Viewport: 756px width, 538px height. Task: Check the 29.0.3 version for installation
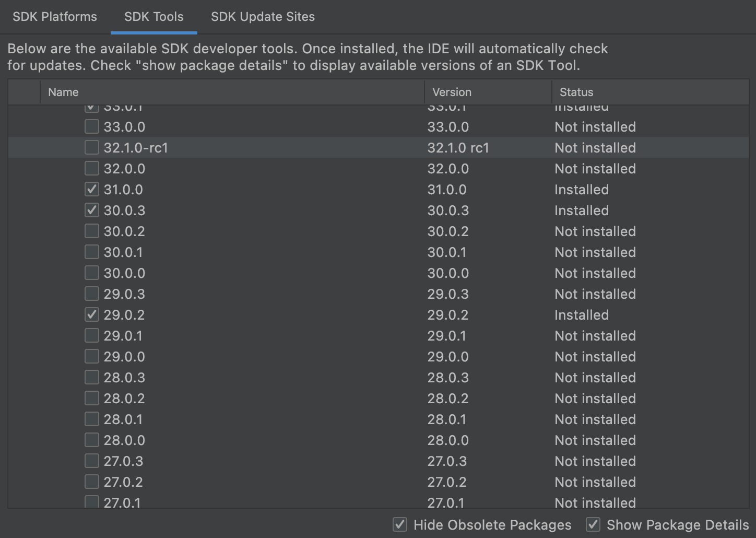pos(91,294)
